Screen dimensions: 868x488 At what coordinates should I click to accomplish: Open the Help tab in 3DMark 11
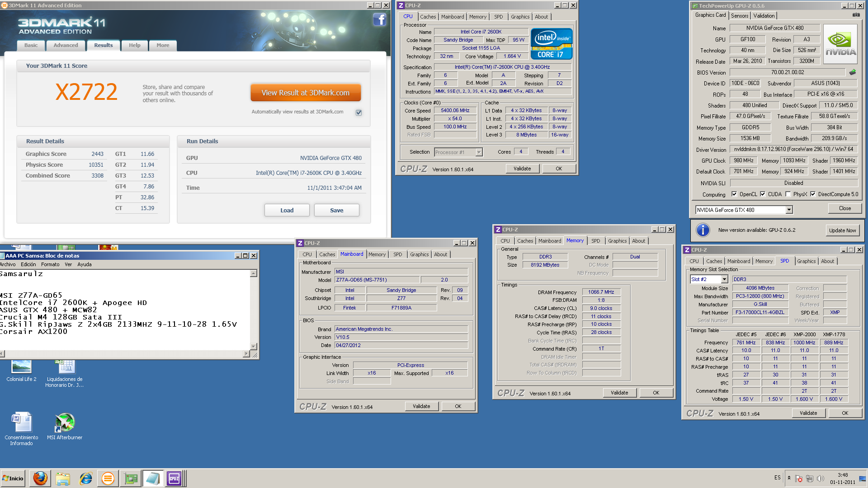[x=134, y=45]
